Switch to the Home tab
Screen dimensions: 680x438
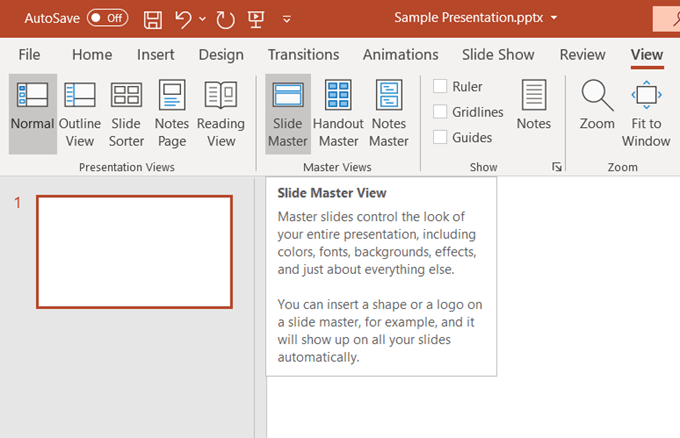92,55
